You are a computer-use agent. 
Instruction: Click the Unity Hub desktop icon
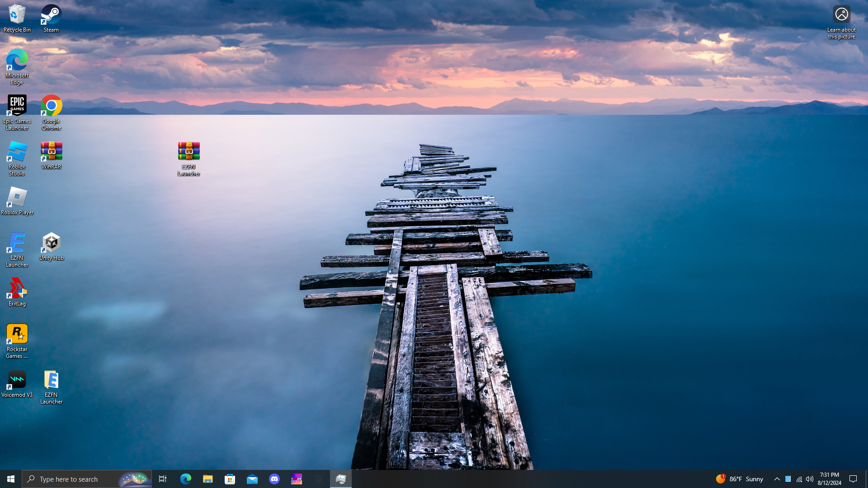[x=51, y=246]
